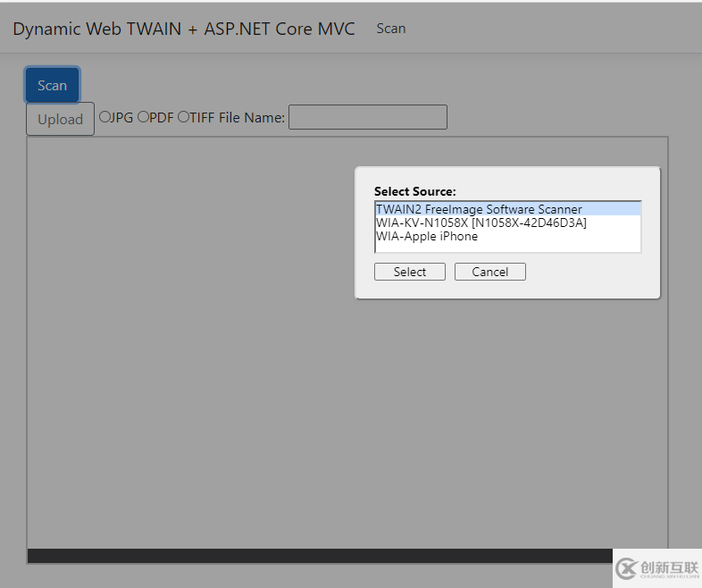702x588 pixels.
Task: Focus the File Name input field
Action: point(368,117)
